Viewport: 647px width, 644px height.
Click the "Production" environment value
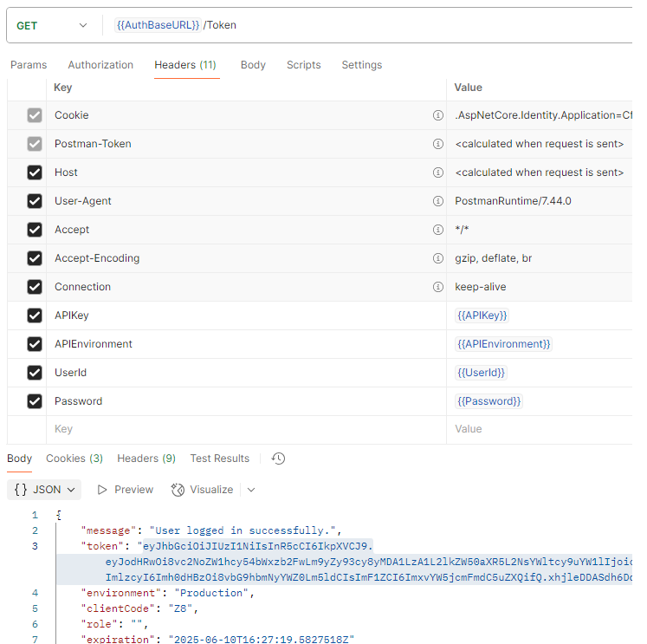click(x=211, y=593)
